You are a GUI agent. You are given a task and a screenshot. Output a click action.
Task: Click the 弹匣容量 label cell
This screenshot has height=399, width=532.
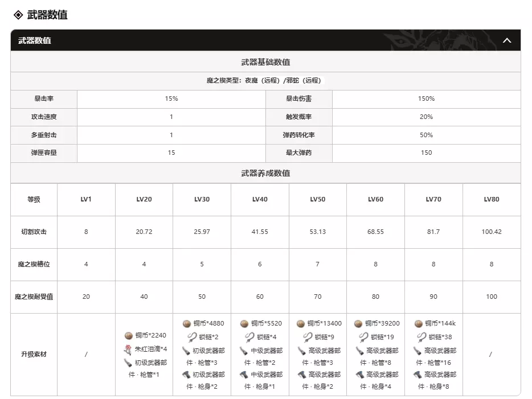coord(44,153)
